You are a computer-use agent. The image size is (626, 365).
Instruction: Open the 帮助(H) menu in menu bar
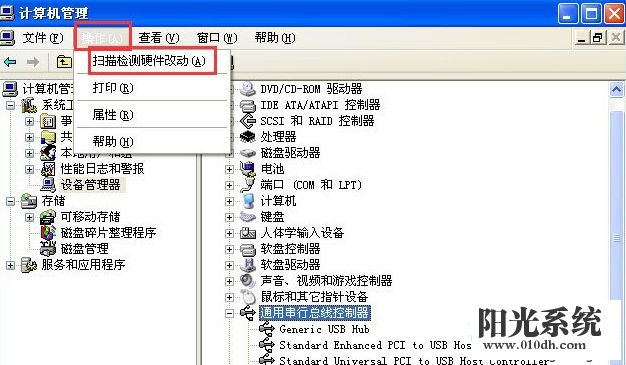(x=275, y=38)
